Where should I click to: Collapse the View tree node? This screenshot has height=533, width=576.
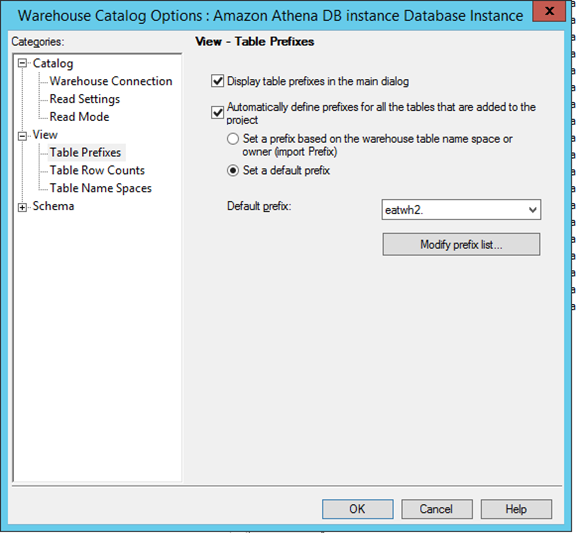click(x=22, y=136)
